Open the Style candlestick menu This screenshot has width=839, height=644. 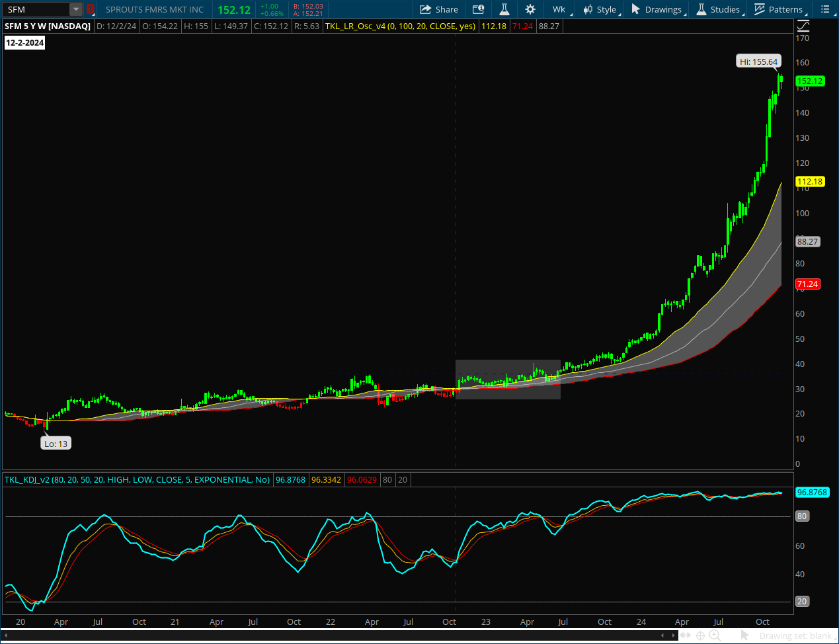[x=600, y=9]
